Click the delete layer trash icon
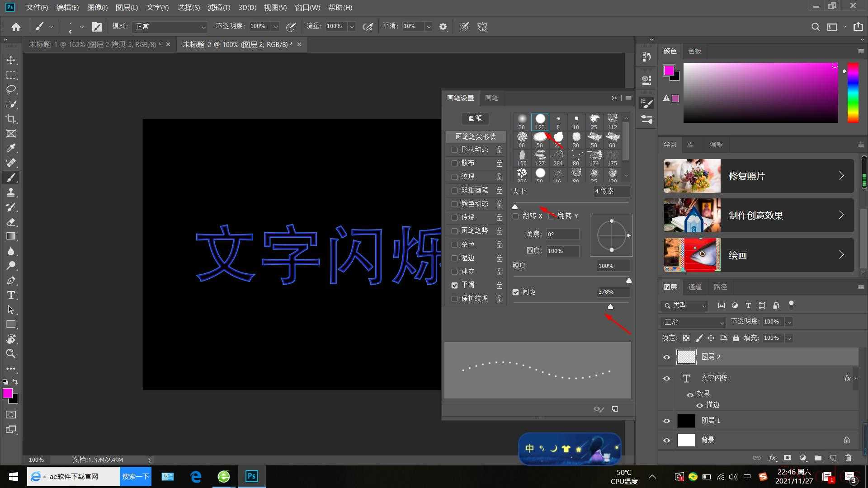This screenshot has width=868, height=488. [848, 458]
